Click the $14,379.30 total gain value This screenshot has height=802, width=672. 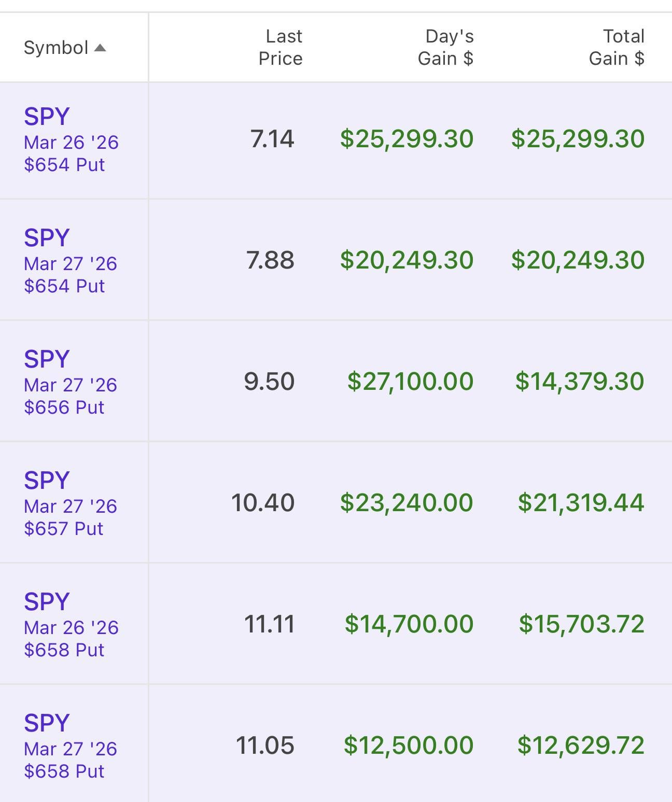pyautogui.click(x=580, y=382)
